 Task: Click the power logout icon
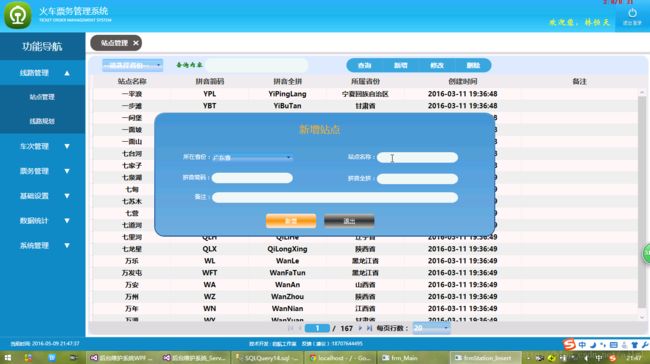click(632, 13)
